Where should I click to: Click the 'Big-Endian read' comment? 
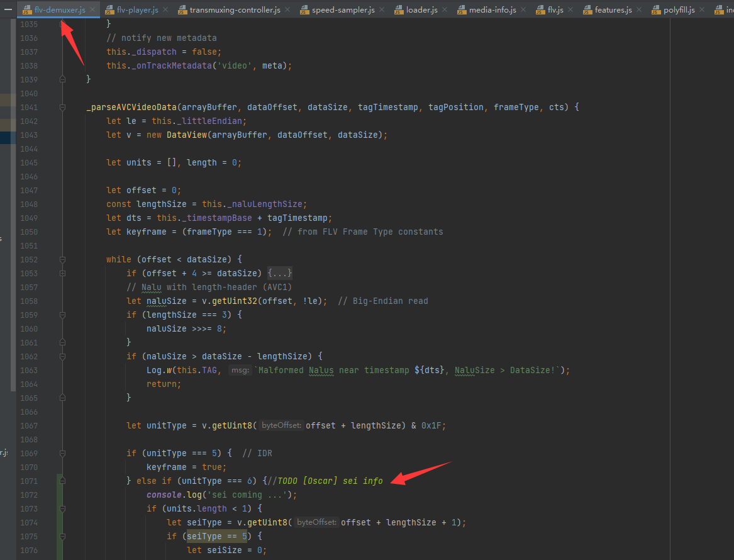pos(383,301)
